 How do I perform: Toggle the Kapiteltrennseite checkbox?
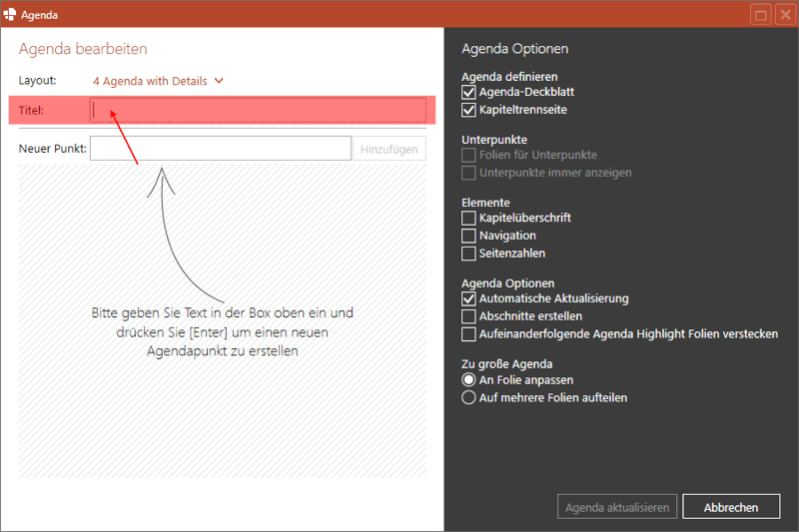point(469,110)
